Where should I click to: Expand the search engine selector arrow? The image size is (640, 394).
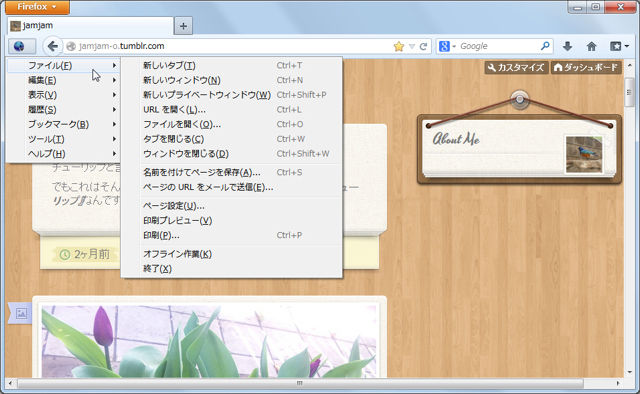click(x=454, y=47)
